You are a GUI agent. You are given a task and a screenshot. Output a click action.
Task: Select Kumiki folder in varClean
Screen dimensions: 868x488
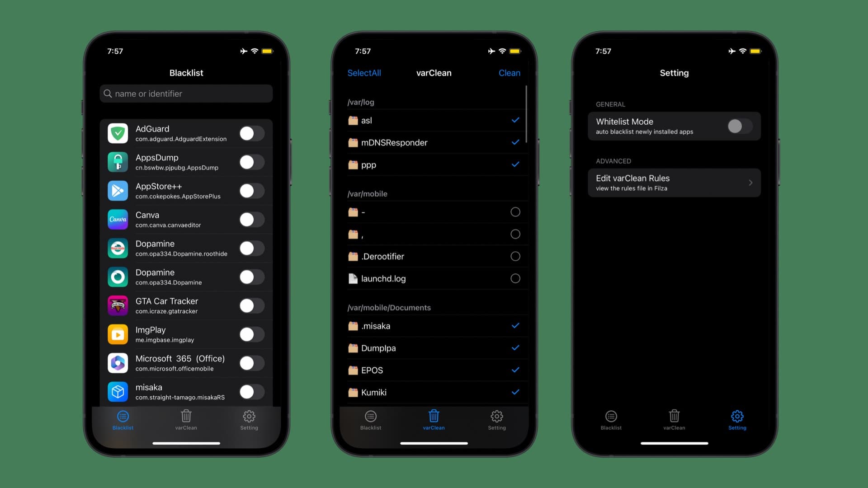point(434,392)
